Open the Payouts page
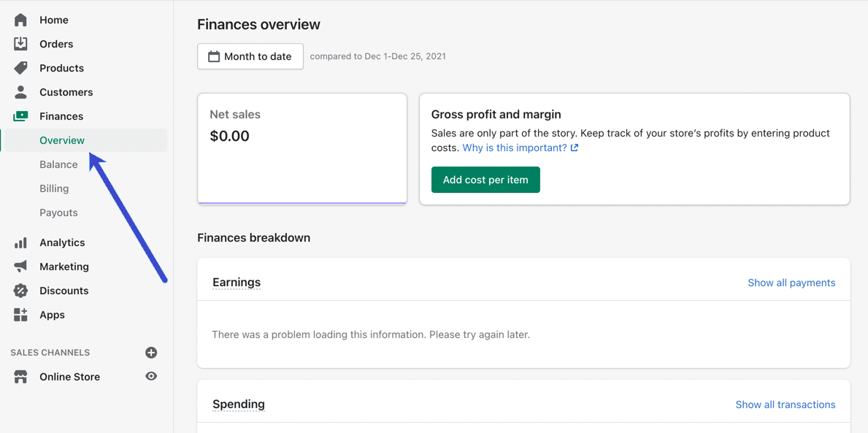The height and width of the screenshot is (433, 868). click(x=58, y=212)
